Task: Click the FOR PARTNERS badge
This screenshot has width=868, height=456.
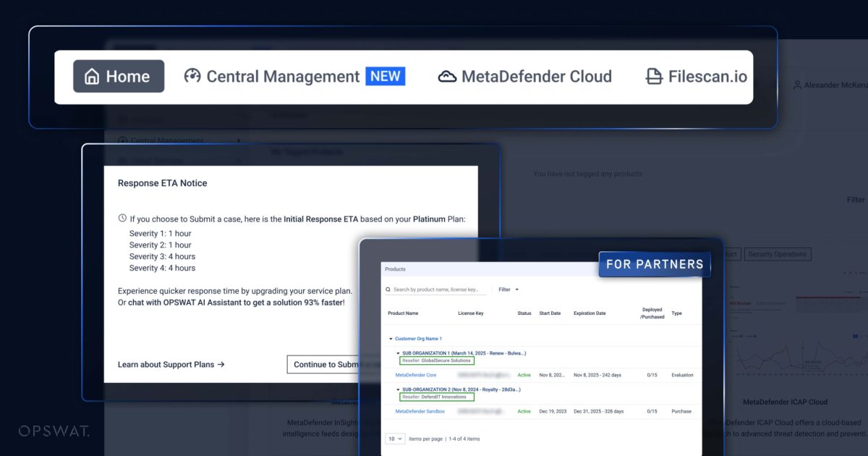Action: click(655, 264)
